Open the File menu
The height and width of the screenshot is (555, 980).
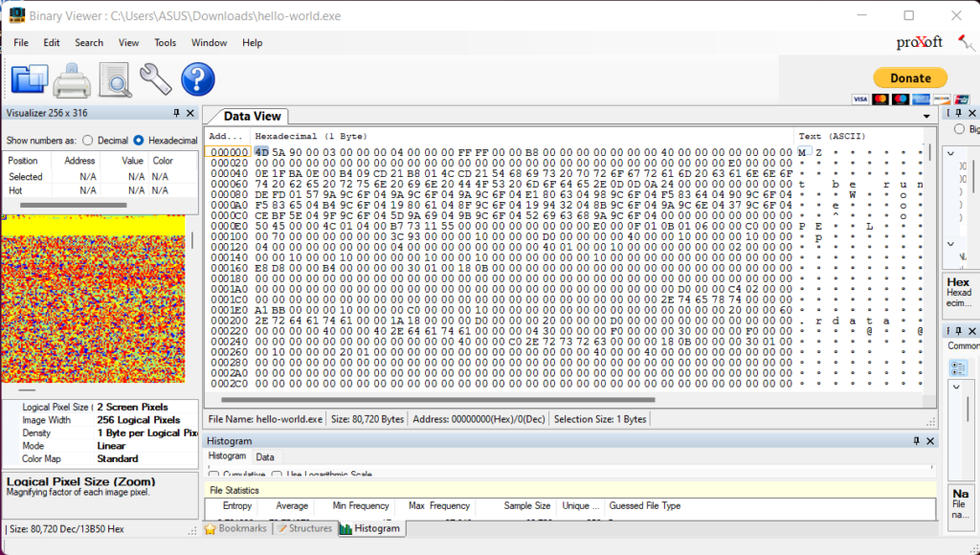21,42
